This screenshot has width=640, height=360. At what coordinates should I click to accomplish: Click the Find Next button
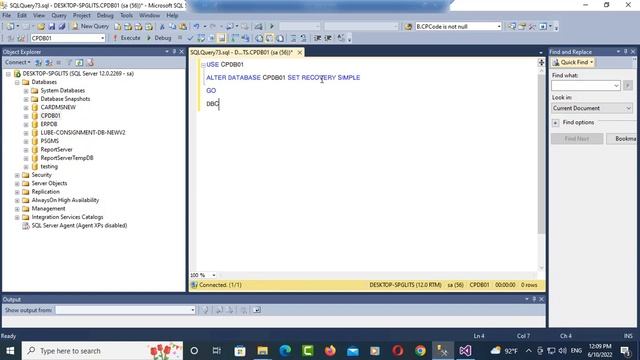[577, 139]
